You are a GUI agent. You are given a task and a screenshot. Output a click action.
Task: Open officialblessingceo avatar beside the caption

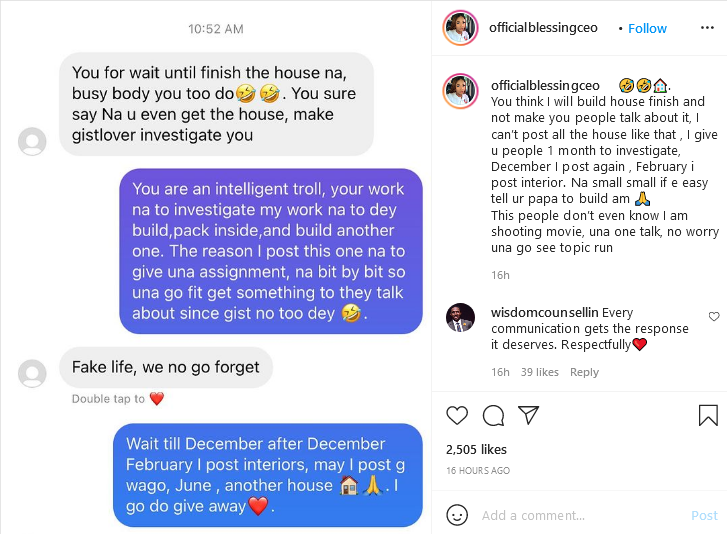[x=460, y=91]
